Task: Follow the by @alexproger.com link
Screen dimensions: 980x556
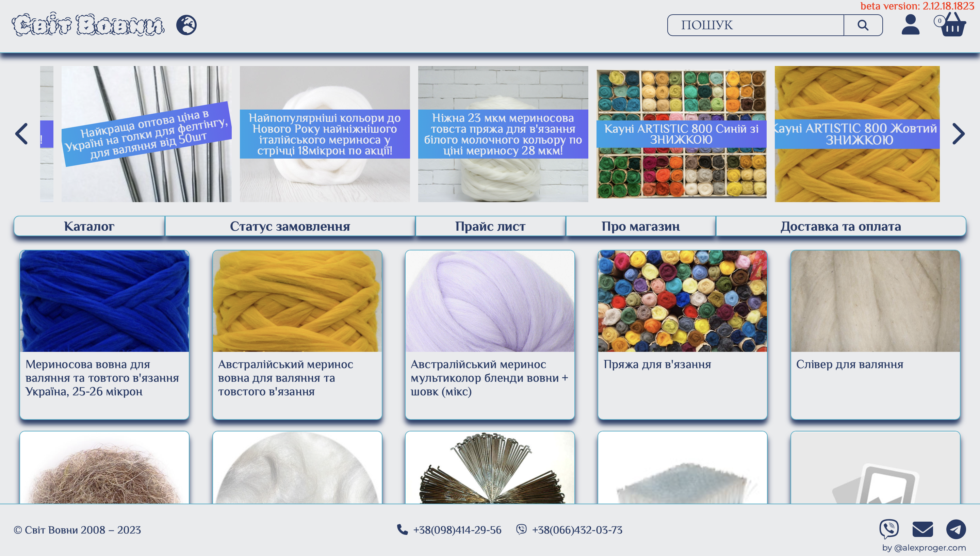Action: (x=924, y=547)
